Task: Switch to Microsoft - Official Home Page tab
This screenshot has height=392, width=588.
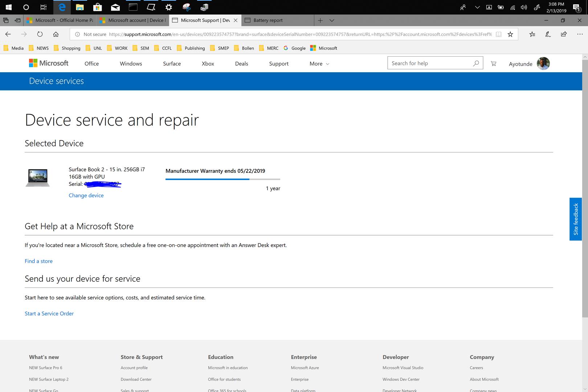Action: coord(60,20)
